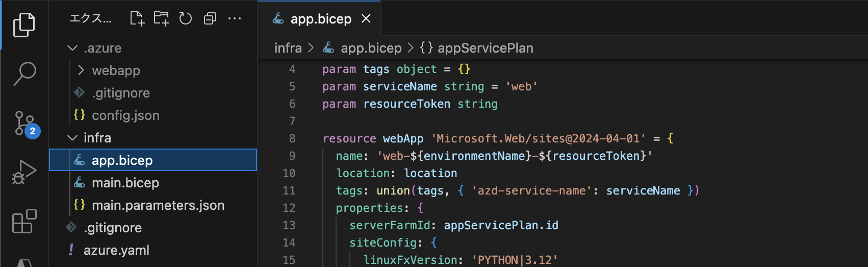Create a new file in explorer

pos(137,19)
